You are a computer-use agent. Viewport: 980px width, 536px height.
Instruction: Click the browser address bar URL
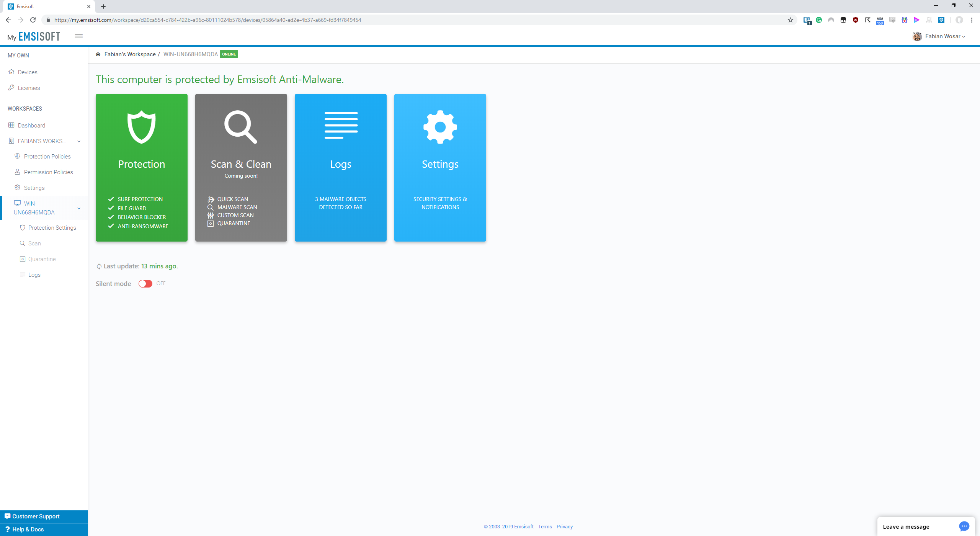click(x=207, y=20)
